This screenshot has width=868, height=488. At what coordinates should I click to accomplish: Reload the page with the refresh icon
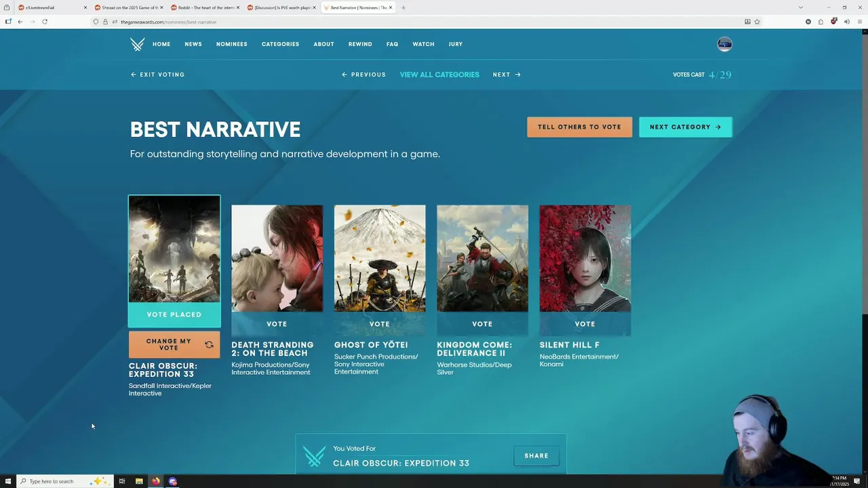pyautogui.click(x=45, y=22)
